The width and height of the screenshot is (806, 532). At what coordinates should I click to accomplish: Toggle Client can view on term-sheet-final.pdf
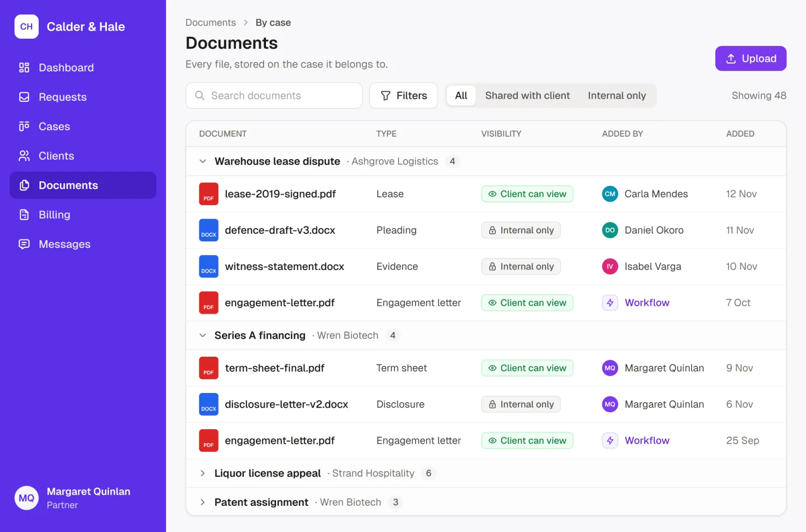tap(527, 368)
